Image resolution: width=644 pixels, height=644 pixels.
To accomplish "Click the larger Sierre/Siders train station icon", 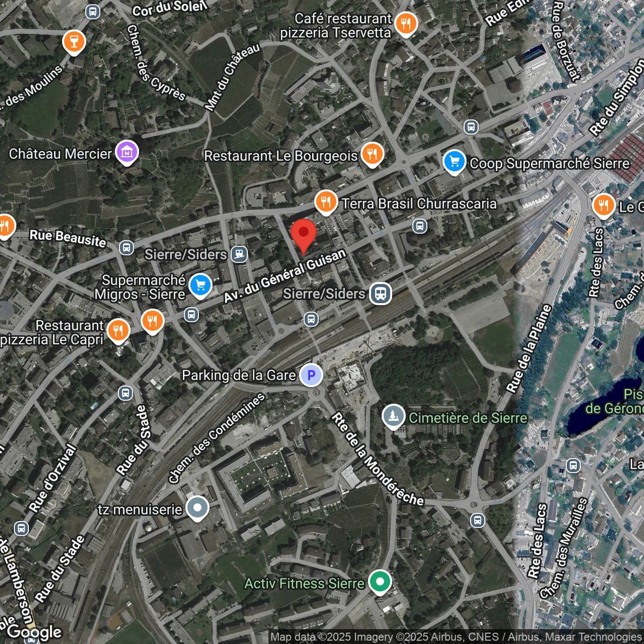I will [381, 294].
